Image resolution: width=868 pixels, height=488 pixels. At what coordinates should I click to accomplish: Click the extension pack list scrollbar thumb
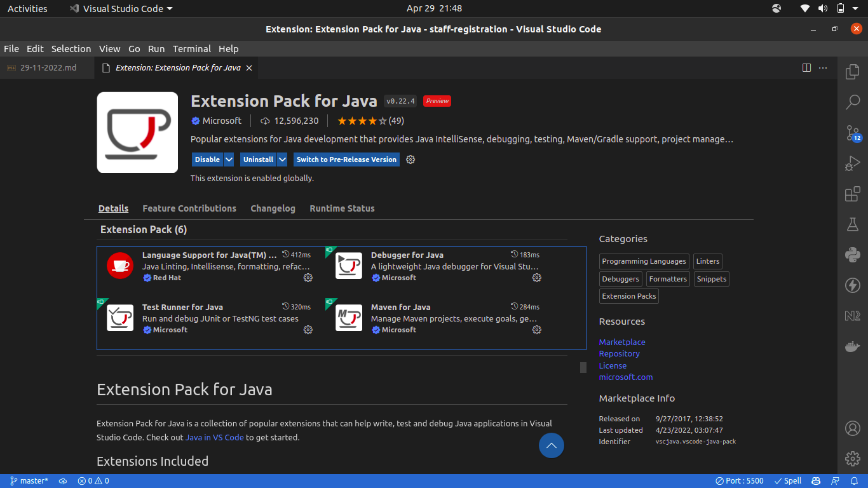583,367
